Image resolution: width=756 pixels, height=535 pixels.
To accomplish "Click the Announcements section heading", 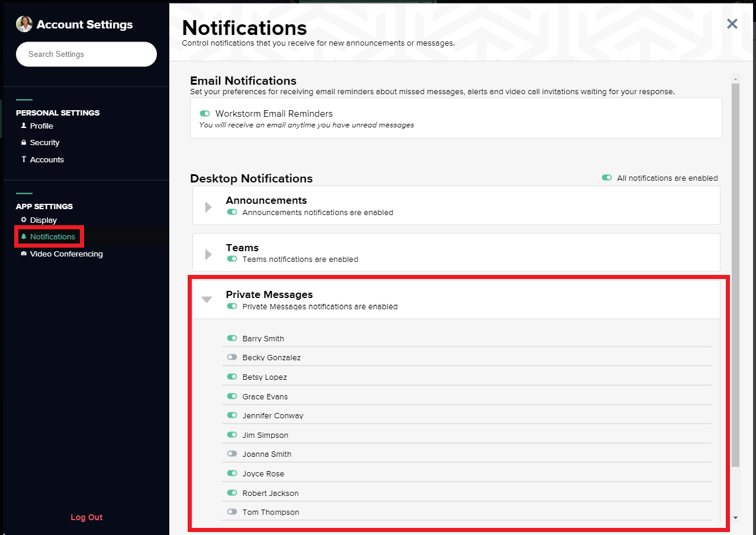I will [266, 200].
